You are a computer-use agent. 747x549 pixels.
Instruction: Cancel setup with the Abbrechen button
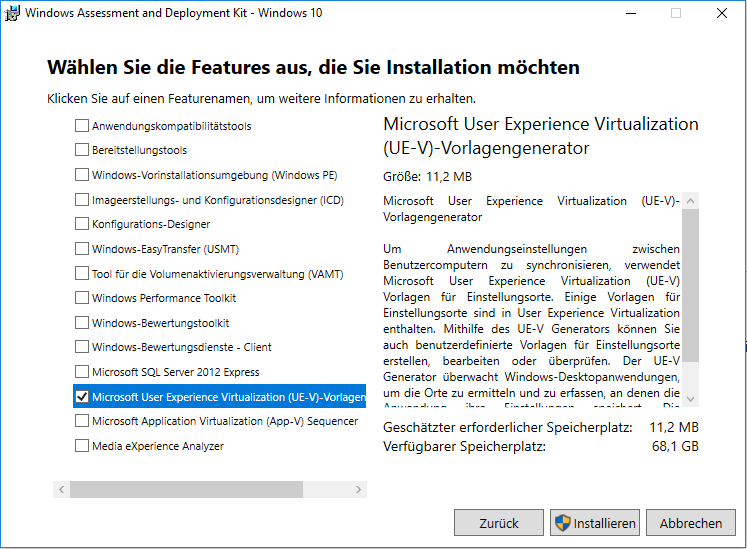pos(691,523)
